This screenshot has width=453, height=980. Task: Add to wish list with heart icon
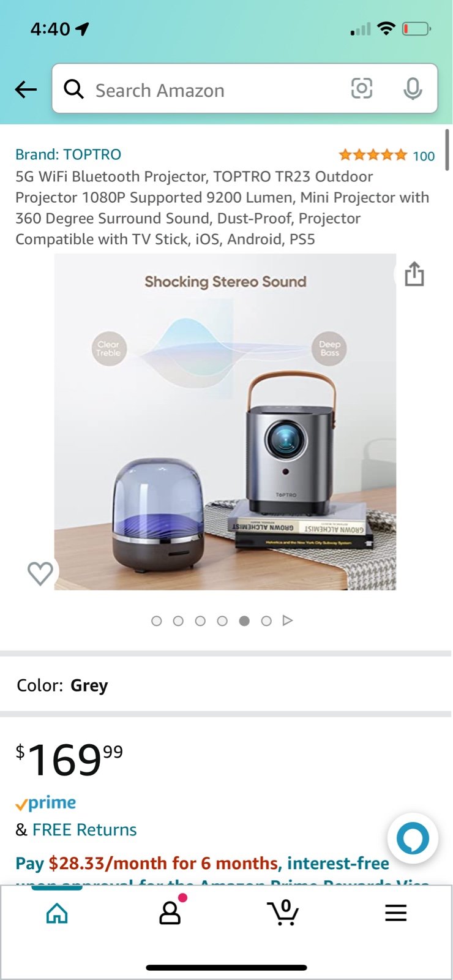coord(40,573)
